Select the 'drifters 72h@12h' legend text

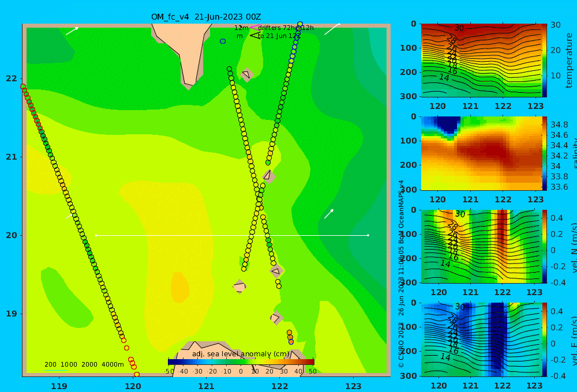click(x=286, y=28)
